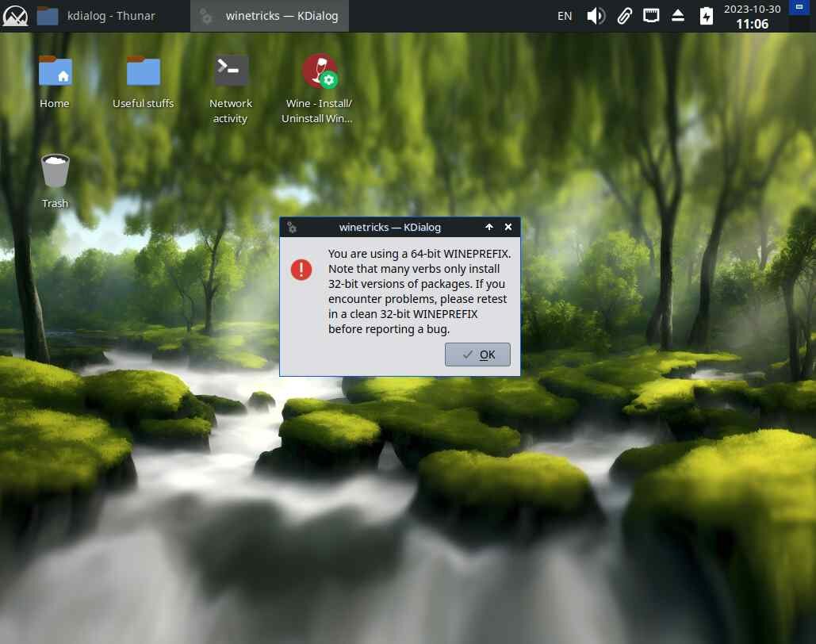Open the Useful stuffs folder icon
Viewport: 816px width, 644px height.
[143, 82]
